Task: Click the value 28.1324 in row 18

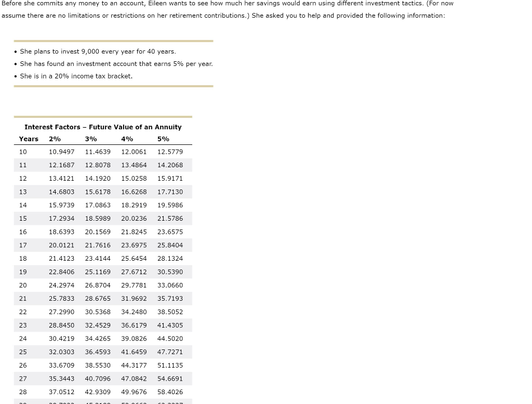Action: (x=170, y=259)
